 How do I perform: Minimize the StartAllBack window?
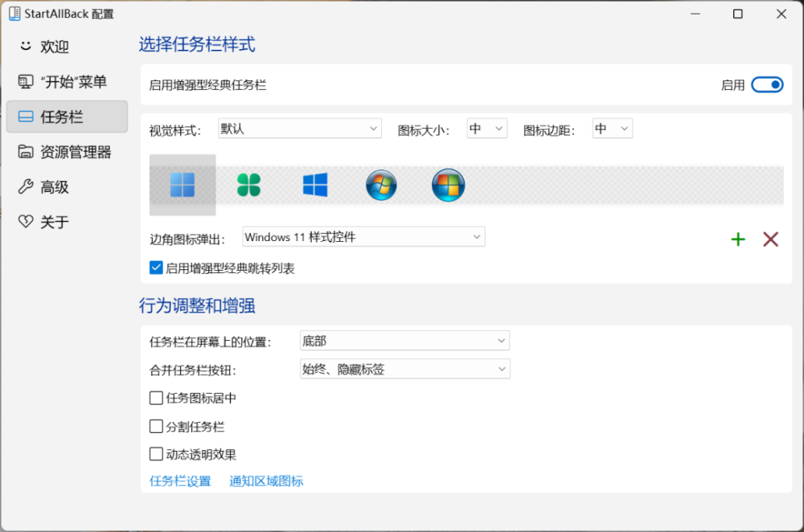[695, 14]
